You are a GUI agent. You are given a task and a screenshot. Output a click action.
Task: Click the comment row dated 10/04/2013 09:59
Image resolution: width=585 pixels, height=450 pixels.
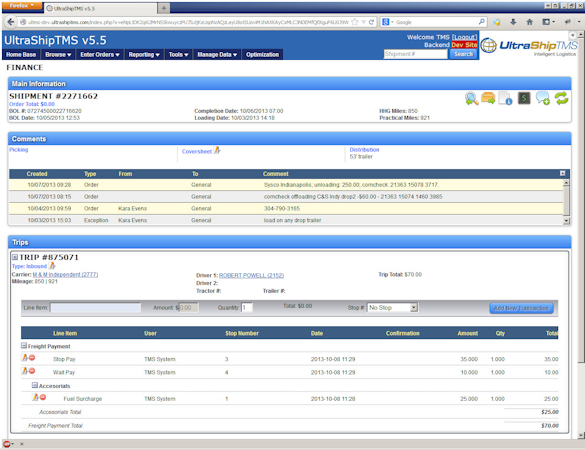[286, 208]
